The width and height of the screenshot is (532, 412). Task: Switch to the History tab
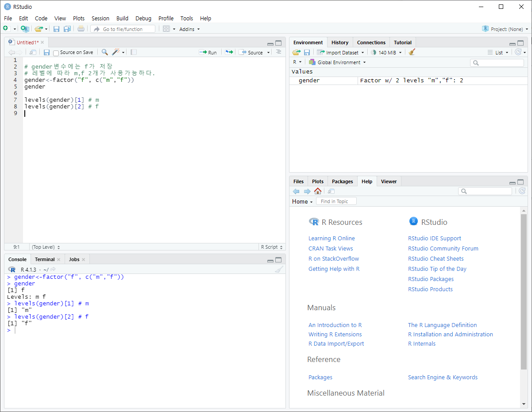340,42
